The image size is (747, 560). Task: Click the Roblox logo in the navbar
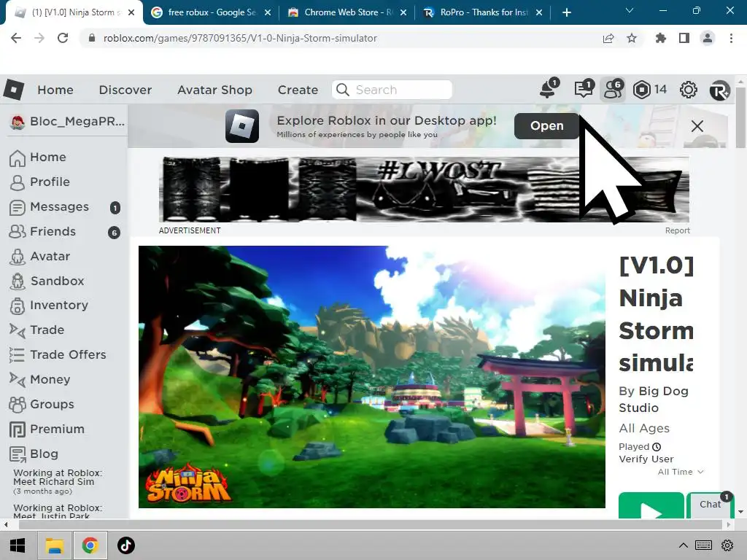pos(14,90)
